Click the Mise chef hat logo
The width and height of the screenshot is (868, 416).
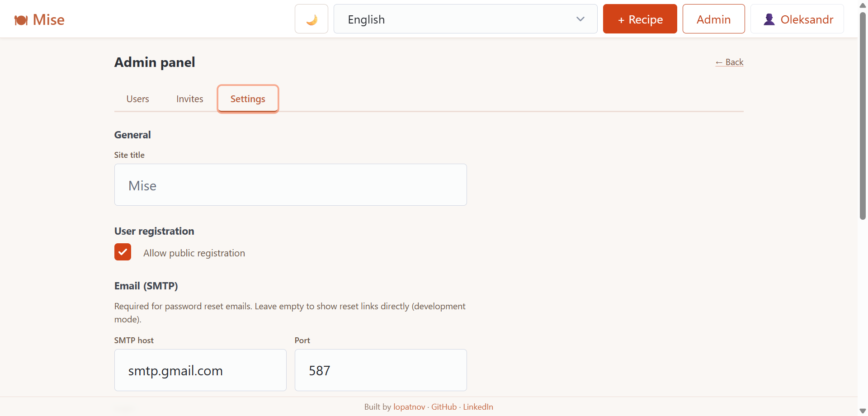click(20, 19)
